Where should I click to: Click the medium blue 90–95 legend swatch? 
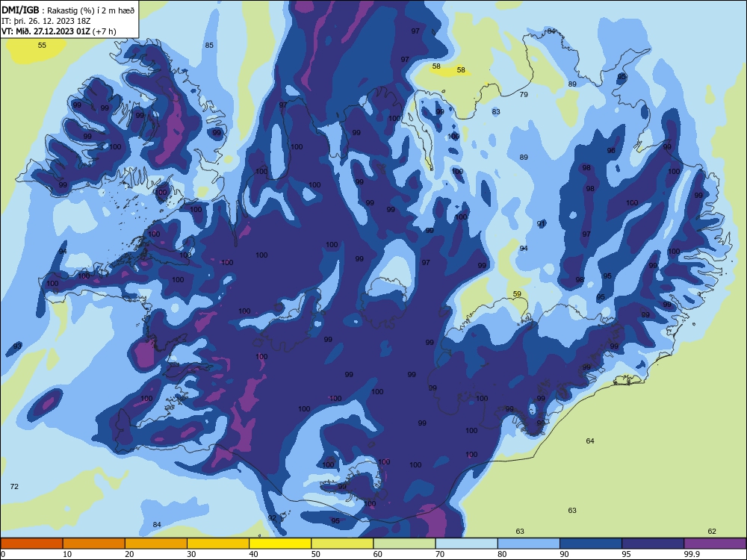[x=591, y=544]
